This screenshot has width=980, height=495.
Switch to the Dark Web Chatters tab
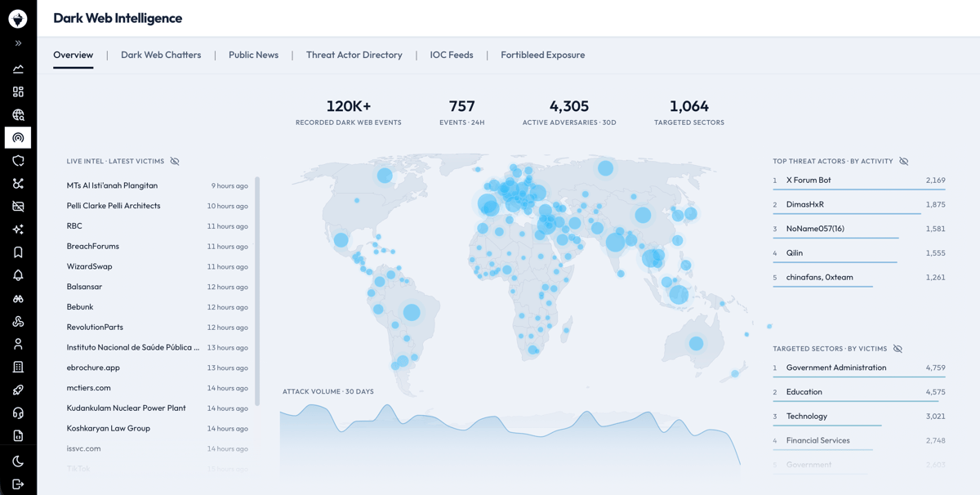coord(161,55)
